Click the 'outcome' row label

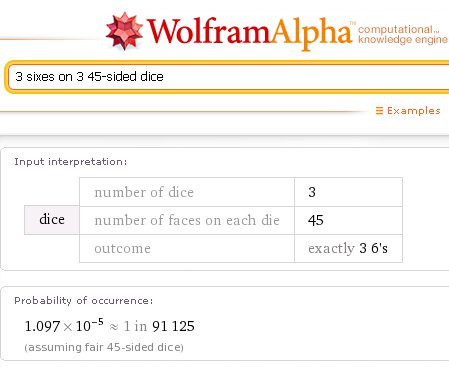[x=122, y=249]
